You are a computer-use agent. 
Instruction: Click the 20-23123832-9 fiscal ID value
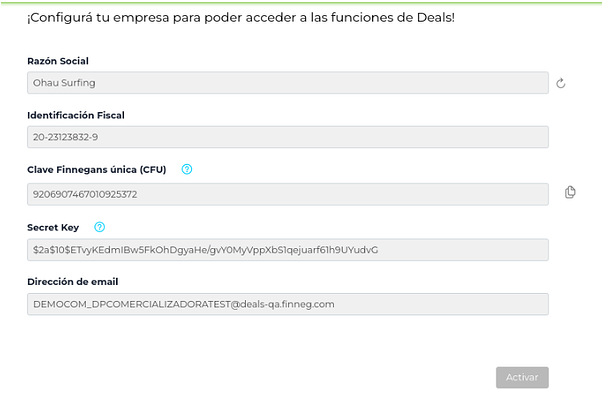point(66,137)
